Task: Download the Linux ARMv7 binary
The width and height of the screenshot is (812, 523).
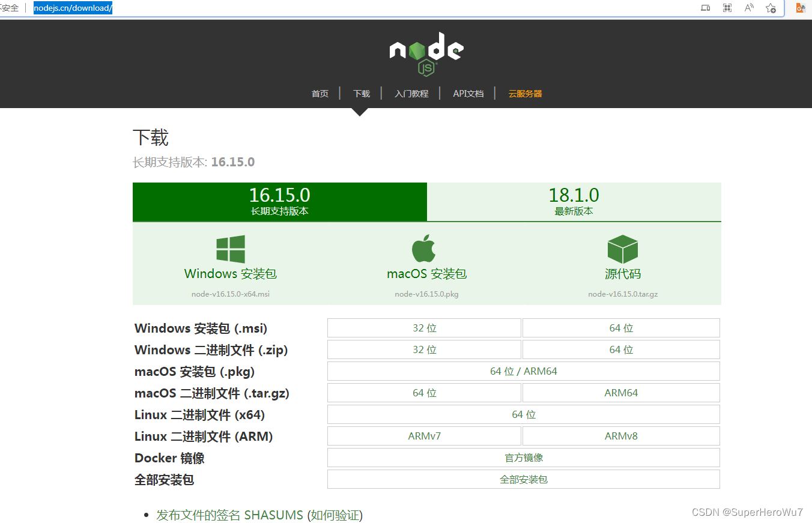Action: click(x=424, y=436)
